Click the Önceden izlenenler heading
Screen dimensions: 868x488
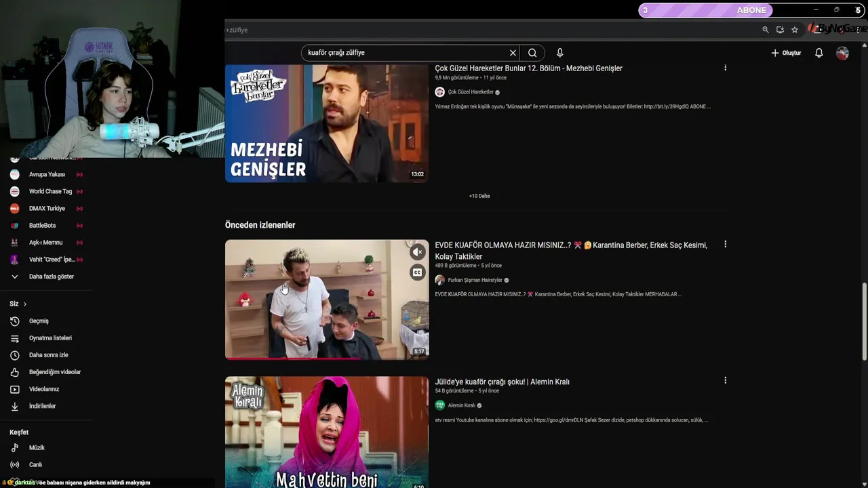pos(260,225)
